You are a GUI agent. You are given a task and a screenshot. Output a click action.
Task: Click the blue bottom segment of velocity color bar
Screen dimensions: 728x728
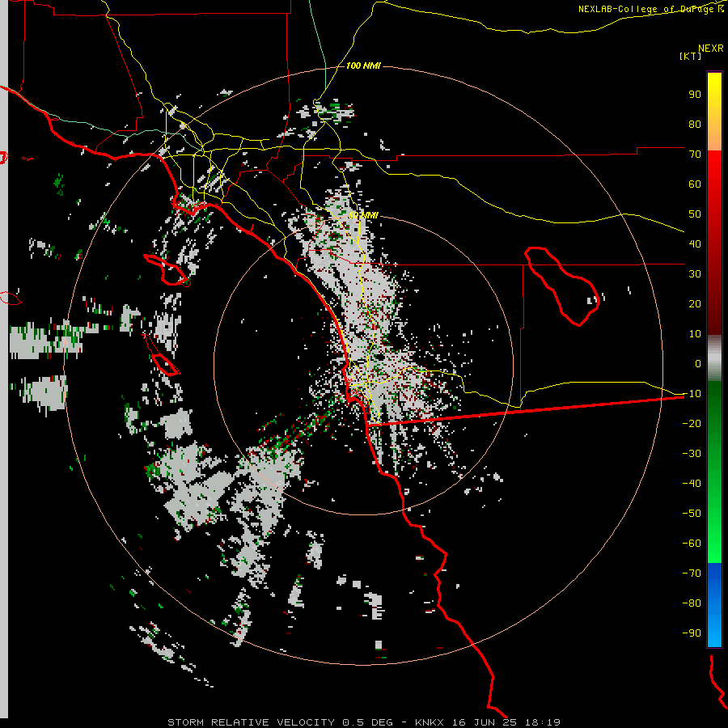pyautogui.click(x=714, y=605)
